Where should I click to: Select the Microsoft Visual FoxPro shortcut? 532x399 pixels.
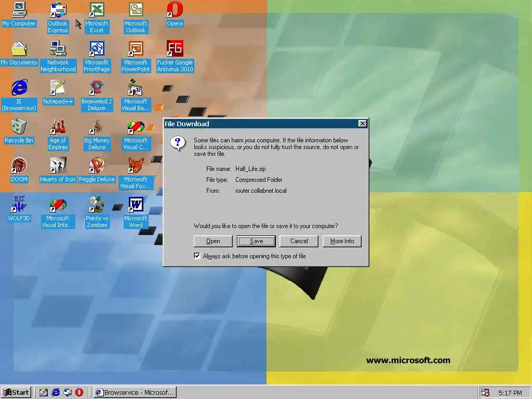(136, 174)
